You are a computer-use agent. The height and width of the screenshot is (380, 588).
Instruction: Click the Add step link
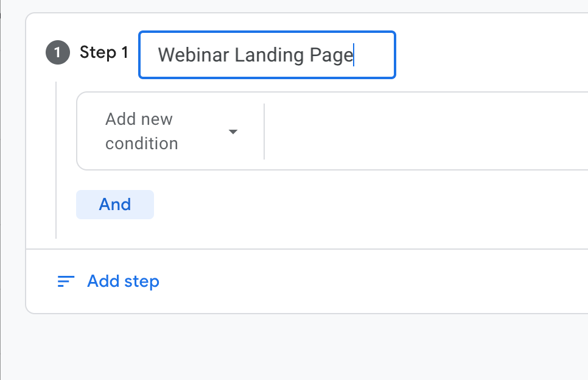(x=123, y=281)
